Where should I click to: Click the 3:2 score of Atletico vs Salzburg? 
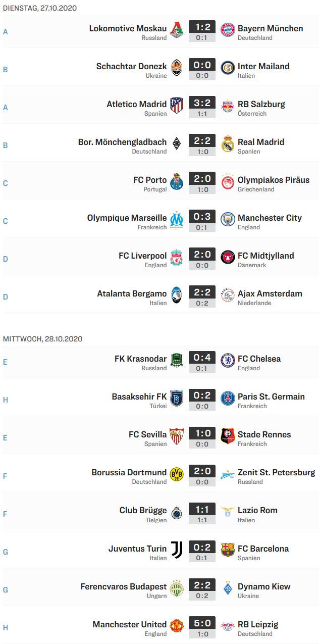[202, 104]
